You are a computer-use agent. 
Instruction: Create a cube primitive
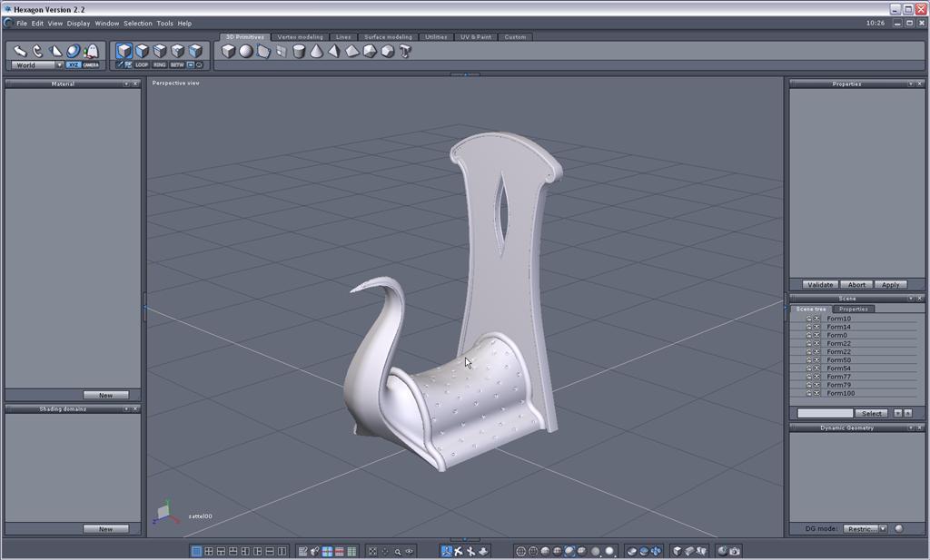click(228, 51)
